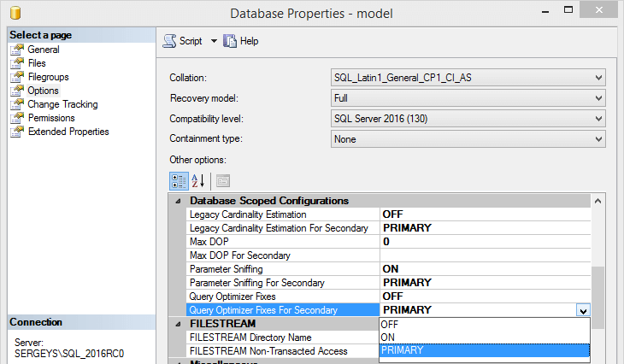The width and height of the screenshot is (624, 364).
Task: Select the Query Optimizer Fixes row
Action: (x=388, y=296)
